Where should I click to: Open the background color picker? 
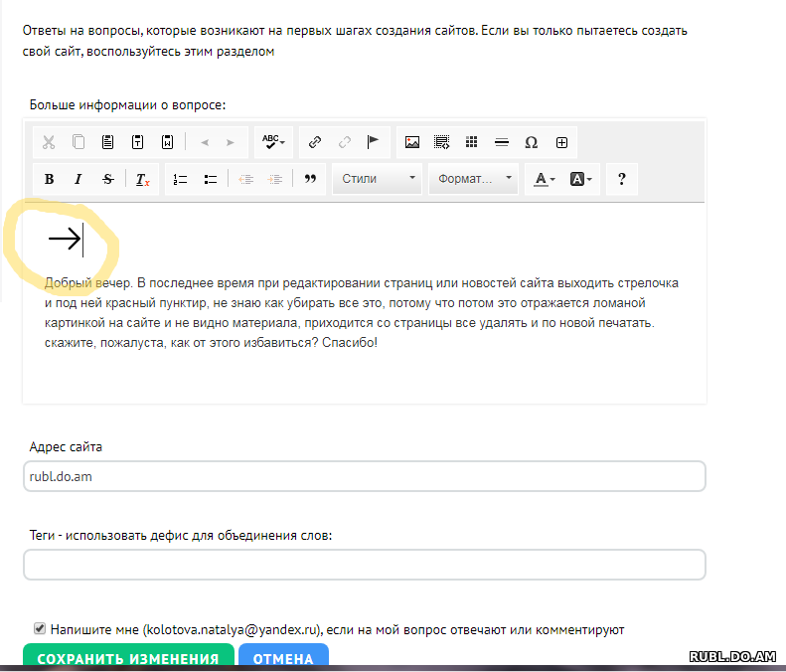click(x=581, y=180)
